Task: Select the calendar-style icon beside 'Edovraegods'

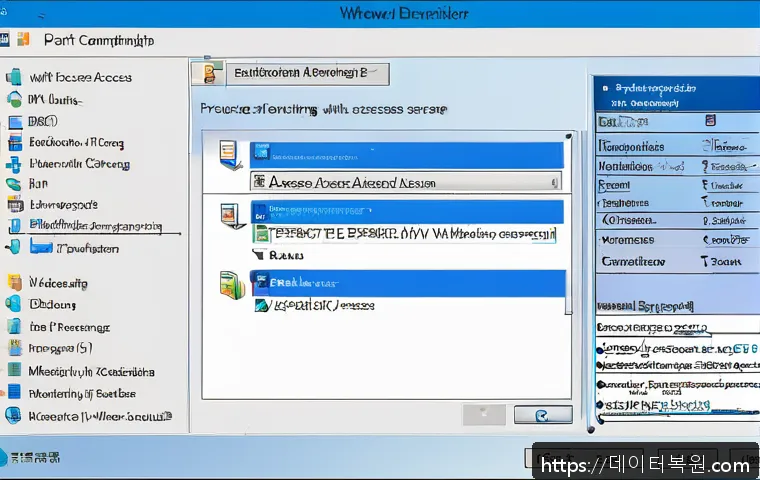Action: pyautogui.click(x=16, y=204)
